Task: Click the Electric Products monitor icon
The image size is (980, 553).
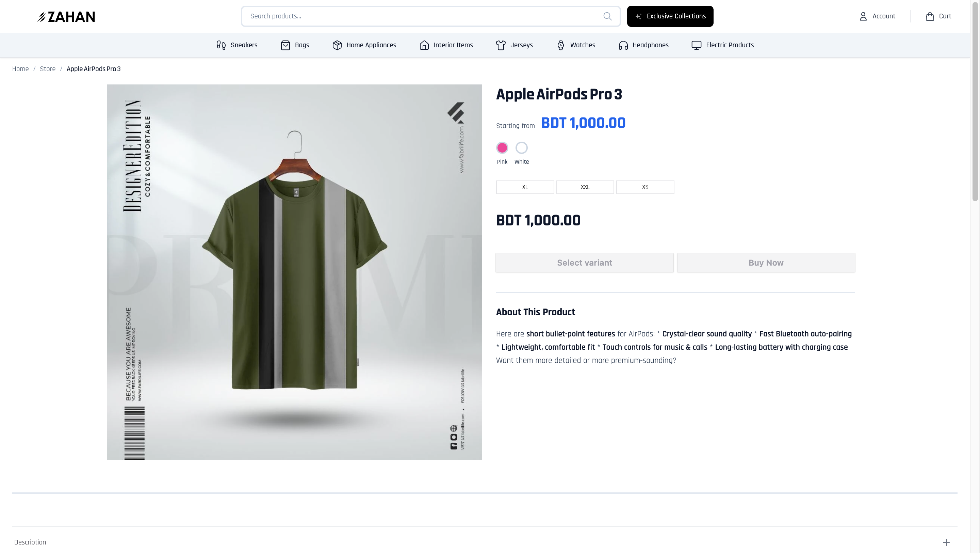Action: [x=696, y=45]
